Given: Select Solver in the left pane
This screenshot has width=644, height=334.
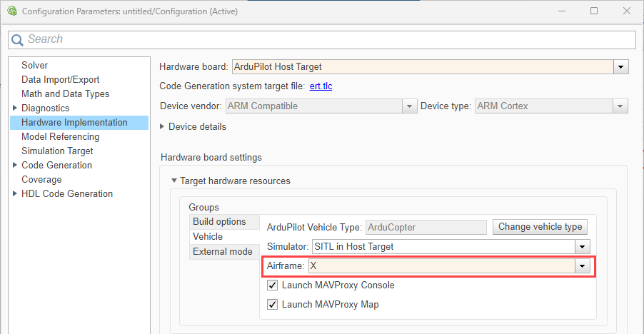Looking at the screenshot, I should coord(34,65).
